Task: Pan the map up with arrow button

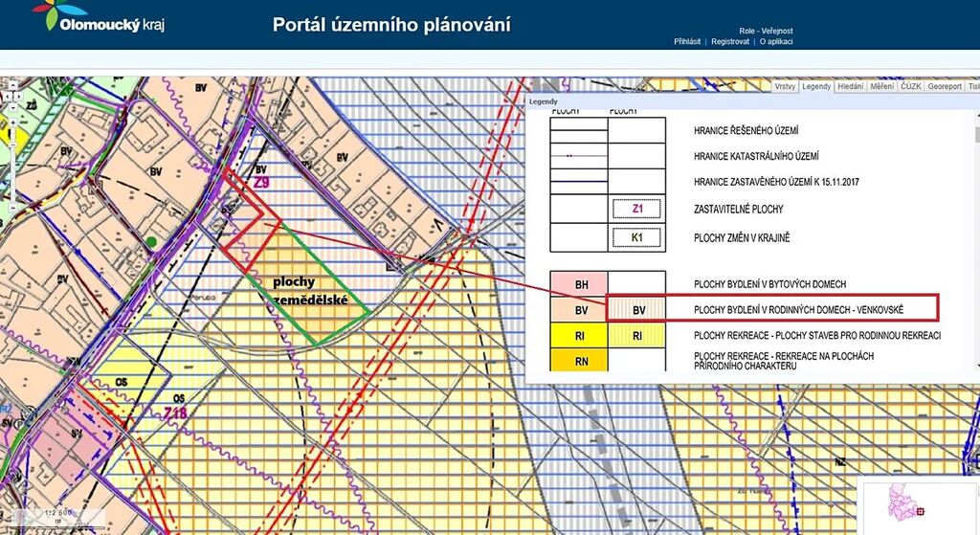Action: [x=12, y=86]
